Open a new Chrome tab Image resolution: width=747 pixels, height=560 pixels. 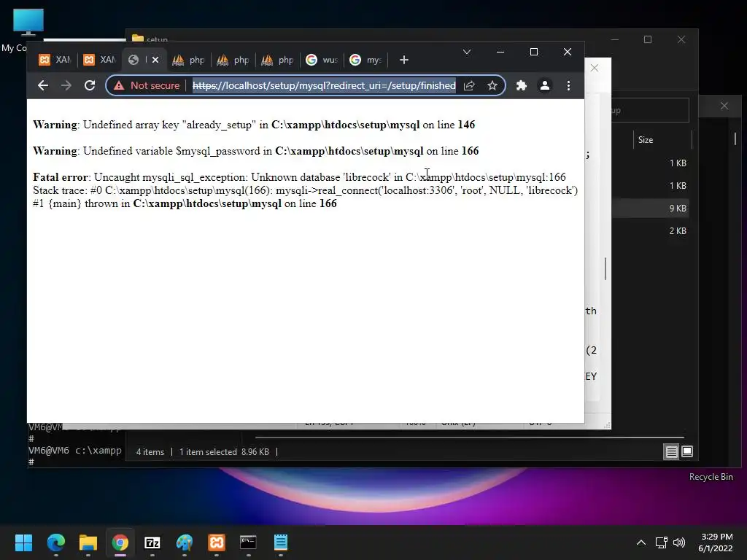[404, 60]
